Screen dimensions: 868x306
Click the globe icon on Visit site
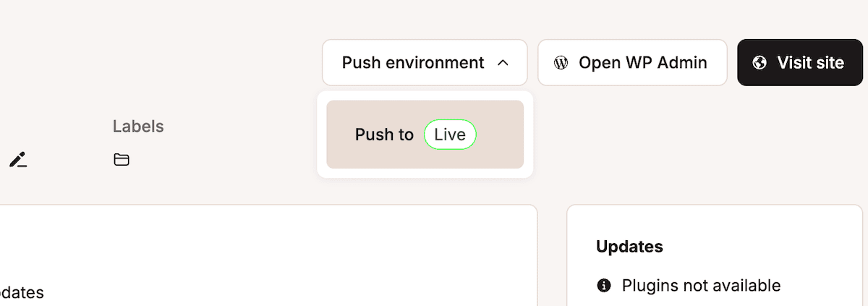[x=759, y=63]
